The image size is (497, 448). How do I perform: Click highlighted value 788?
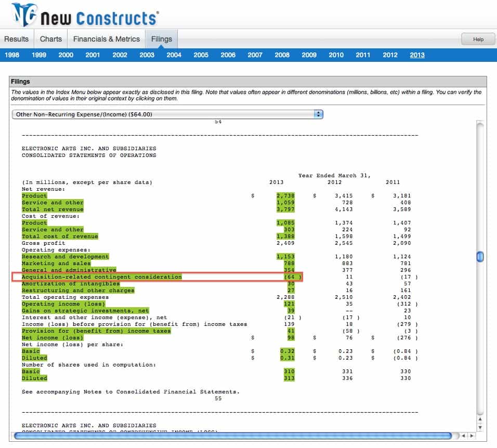[x=290, y=263]
